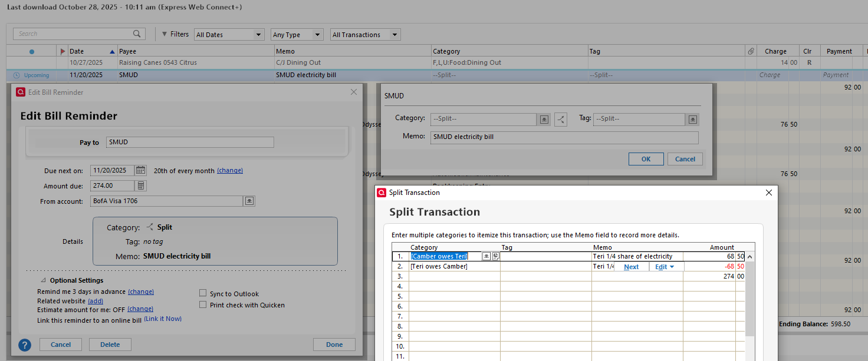
Task: Enable Print check with Quicken checkbox
Action: point(203,305)
